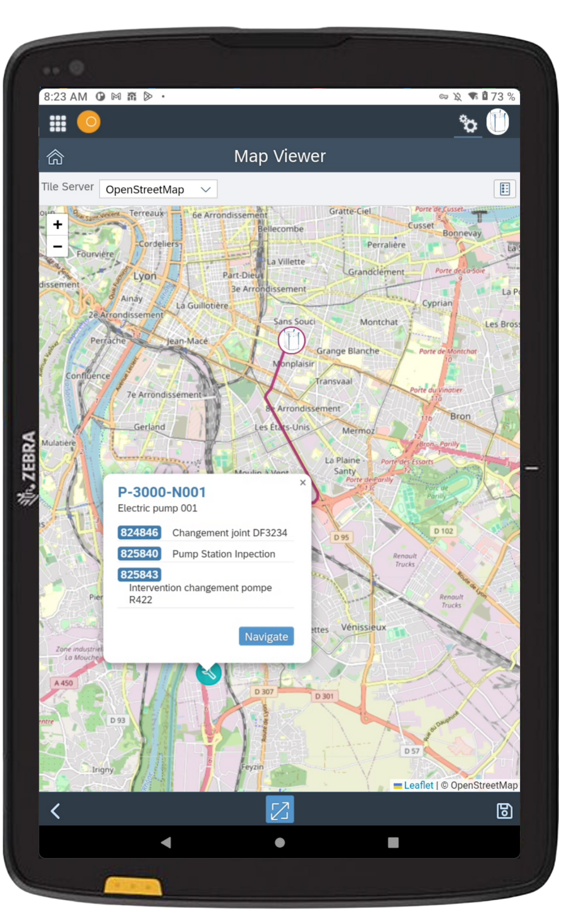Viewport: 561px width, 924px height.
Task: Go to home screen via house icon
Action: pyautogui.click(x=56, y=156)
